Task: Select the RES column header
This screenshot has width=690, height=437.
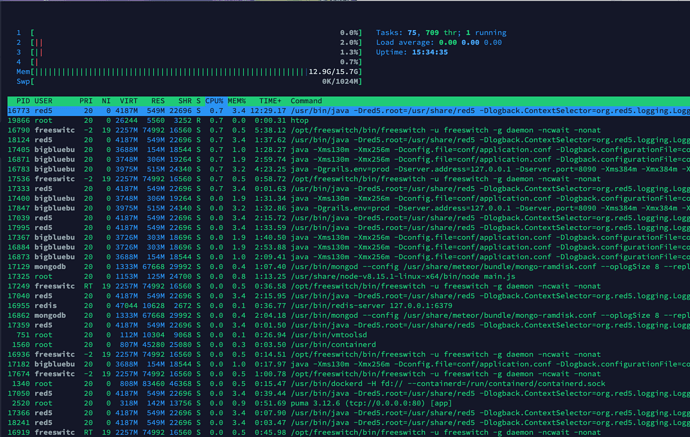Action: 158,101
